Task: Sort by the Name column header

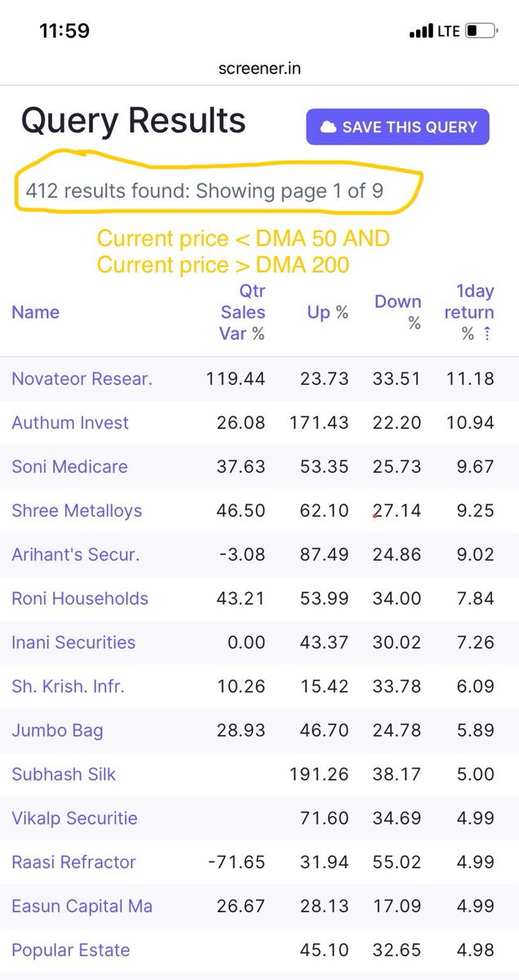Action: [35, 312]
